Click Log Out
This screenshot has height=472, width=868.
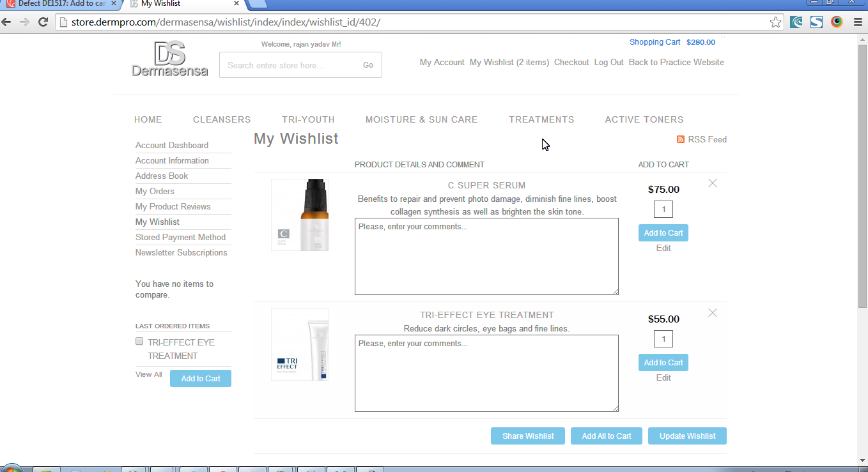[609, 63]
